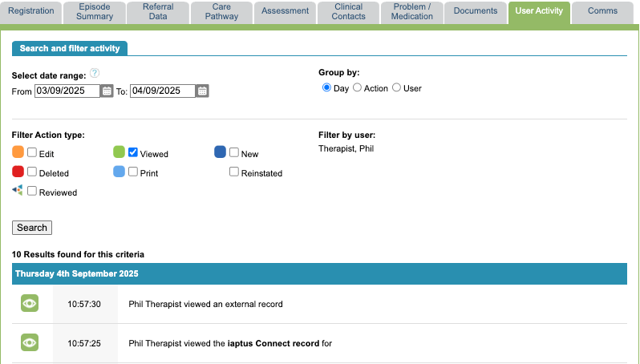Click the date range help icon
Screen dimensions: 640x364
tap(95, 73)
